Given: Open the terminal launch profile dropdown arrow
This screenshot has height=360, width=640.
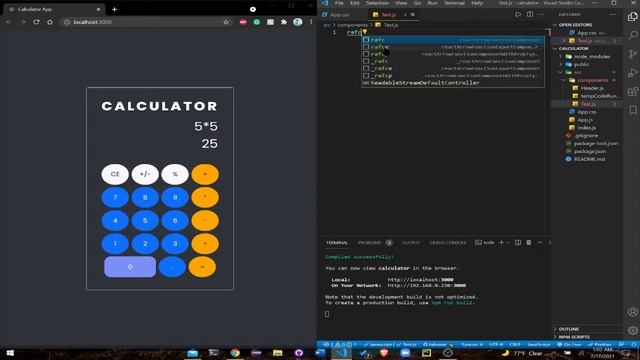Looking at the screenshot, I should pyautogui.click(x=508, y=242).
